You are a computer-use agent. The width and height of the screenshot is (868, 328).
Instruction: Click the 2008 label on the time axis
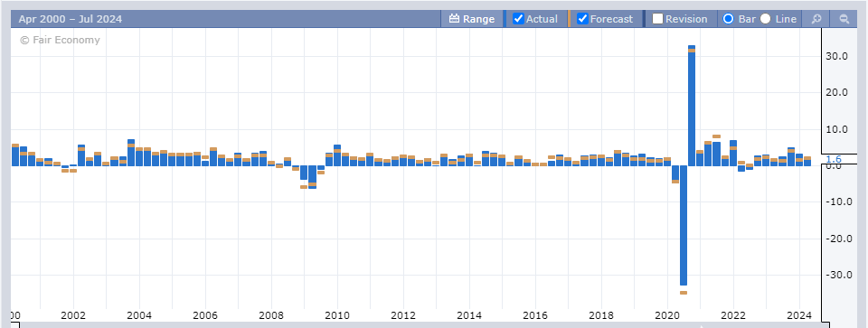tap(270, 316)
